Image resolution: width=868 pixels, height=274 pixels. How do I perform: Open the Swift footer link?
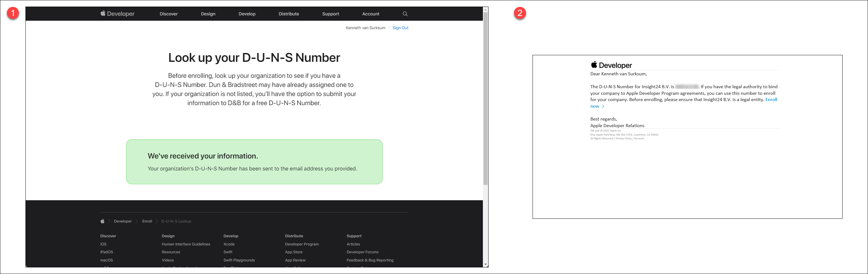[x=228, y=252]
